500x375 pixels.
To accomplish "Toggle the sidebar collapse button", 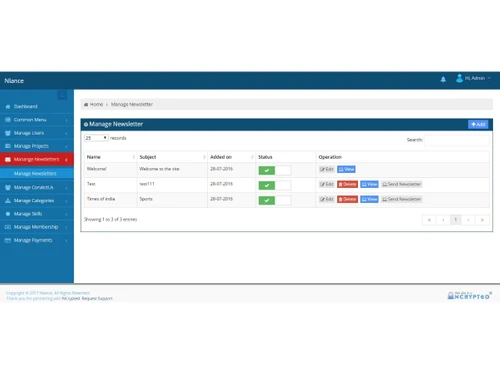I will coord(62,95).
